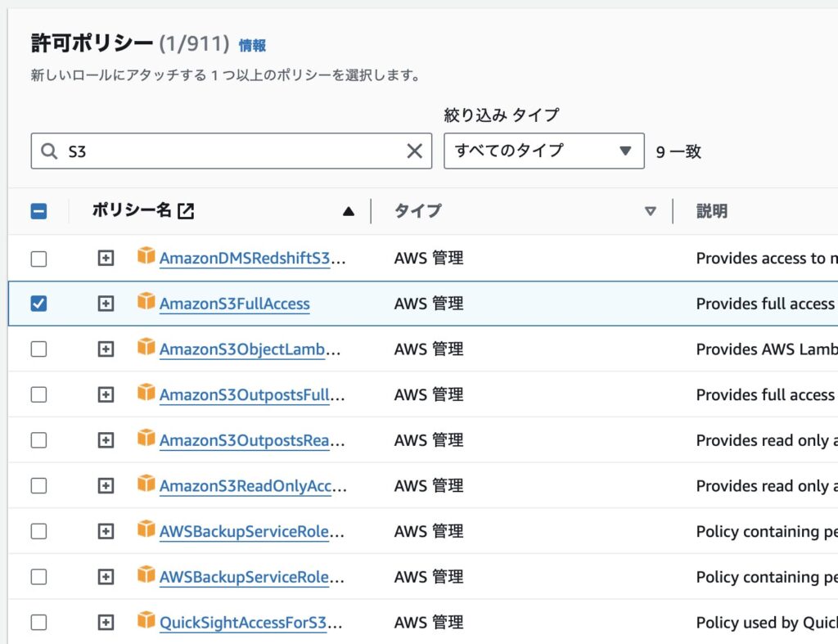Open the AmazonS3FullAccess policy link

[x=235, y=304]
